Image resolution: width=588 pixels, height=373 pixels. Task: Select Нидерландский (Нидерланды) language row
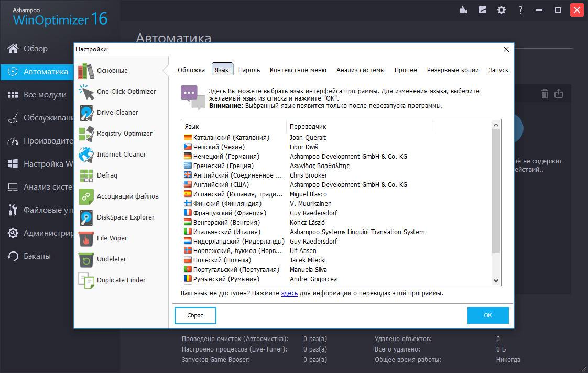336,242
